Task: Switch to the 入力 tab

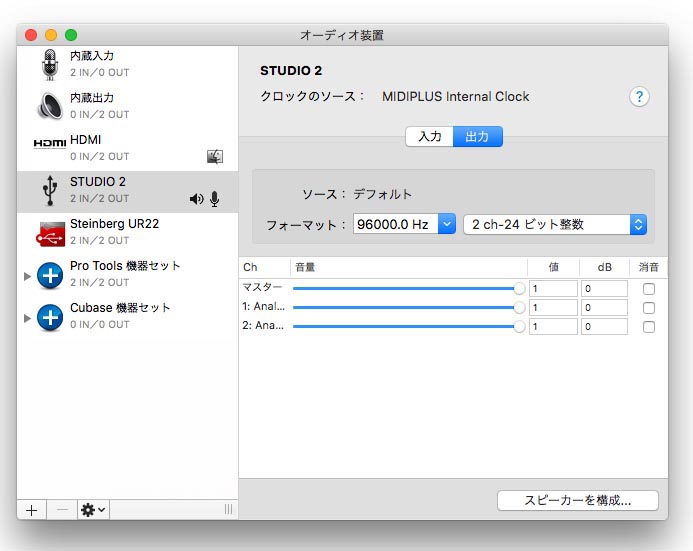Action: coord(430,136)
